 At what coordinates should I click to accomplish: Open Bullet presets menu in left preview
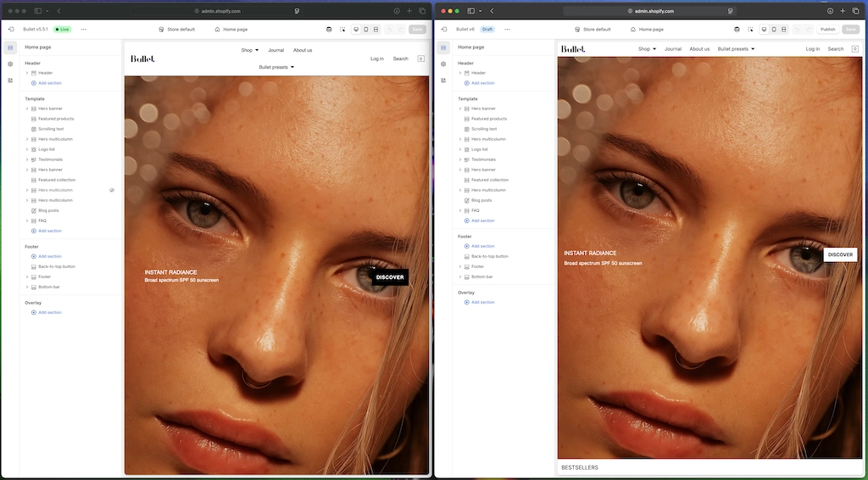pyautogui.click(x=276, y=68)
